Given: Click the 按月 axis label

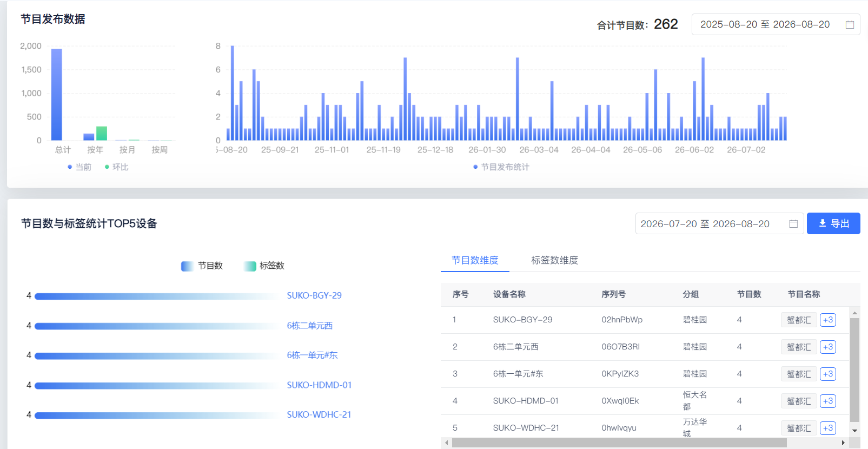Looking at the screenshot, I should click(127, 150).
